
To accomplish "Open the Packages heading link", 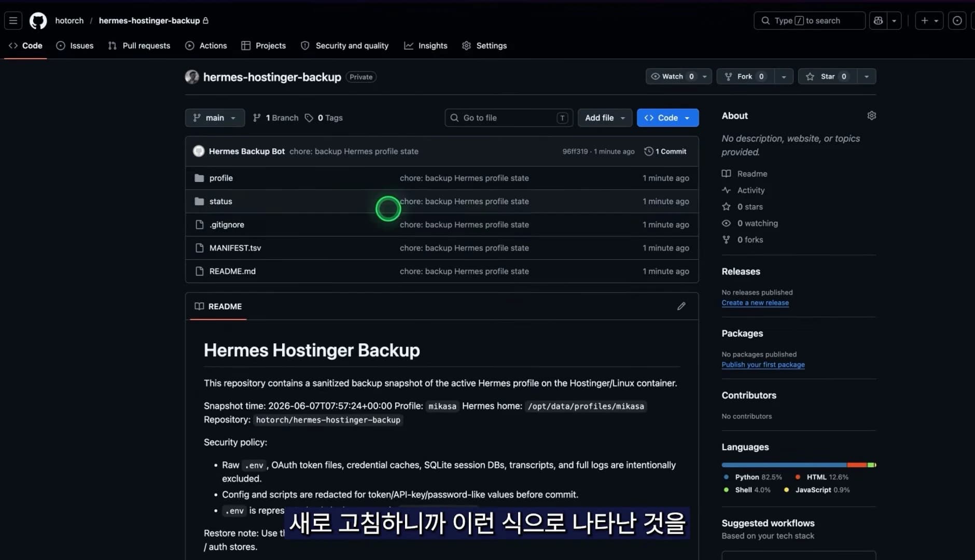I will [742, 333].
